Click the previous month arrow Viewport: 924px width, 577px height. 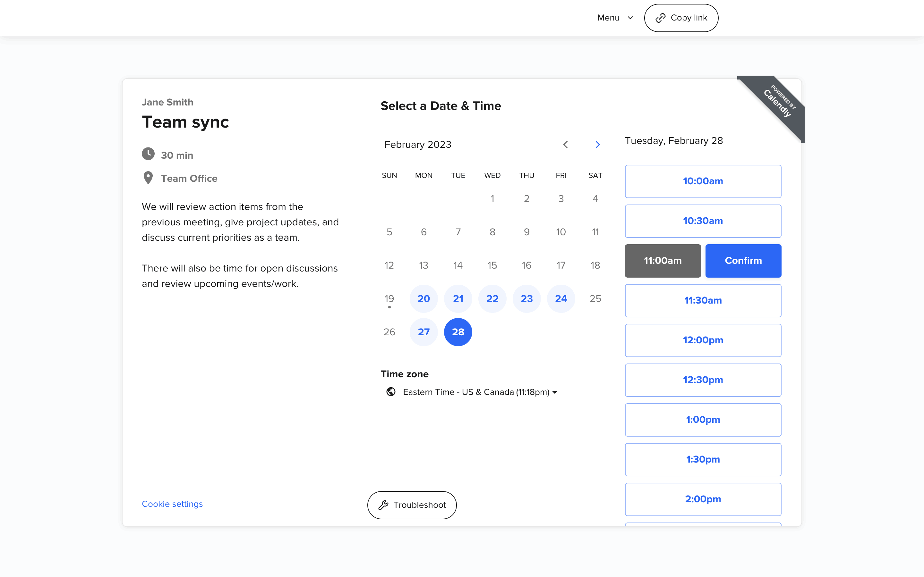pyautogui.click(x=566, y=145)
